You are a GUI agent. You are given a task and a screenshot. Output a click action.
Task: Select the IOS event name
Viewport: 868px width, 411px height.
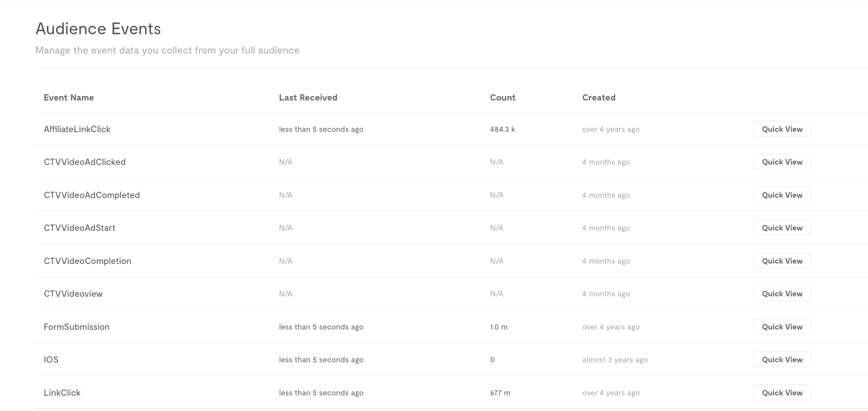[x=51, y=360]
